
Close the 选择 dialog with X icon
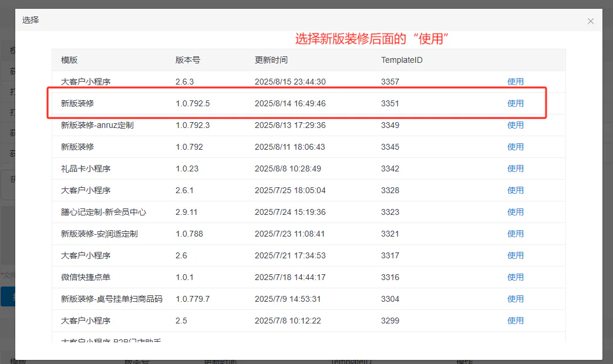(x=590, y=21)
